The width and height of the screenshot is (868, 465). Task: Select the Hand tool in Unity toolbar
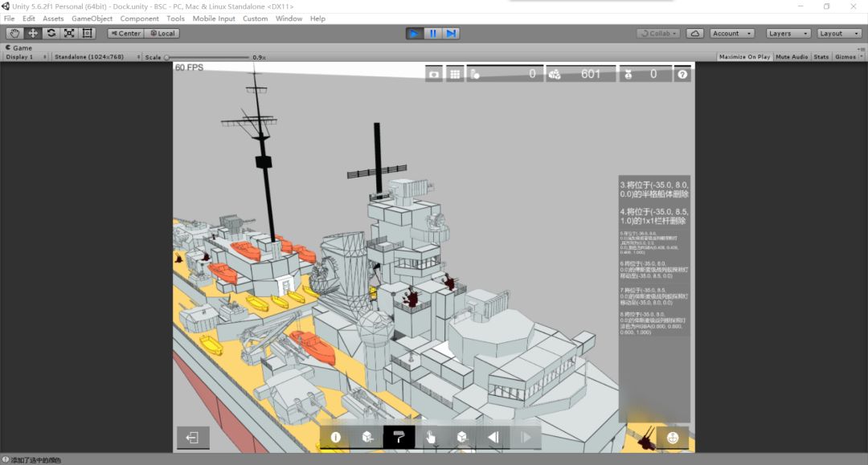pos(14,33)
